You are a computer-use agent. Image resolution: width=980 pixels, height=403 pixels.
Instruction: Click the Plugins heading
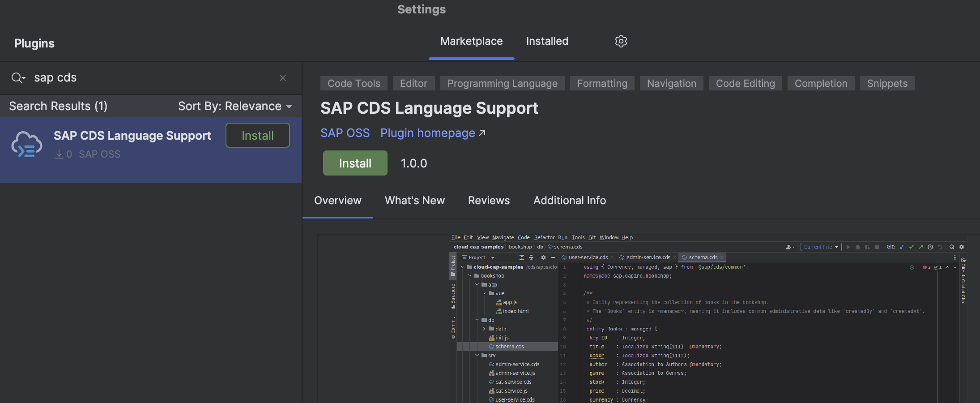(x=34, y=43)
